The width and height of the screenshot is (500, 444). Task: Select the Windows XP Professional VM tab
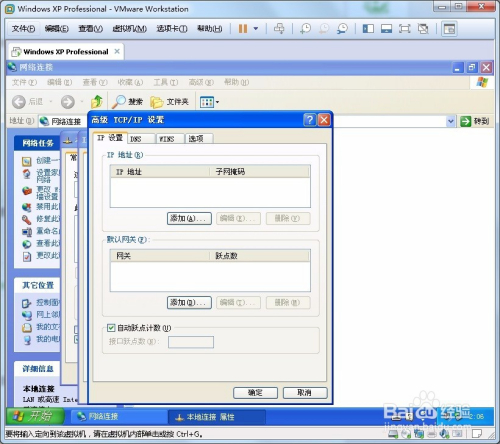[x=66, y=52]
